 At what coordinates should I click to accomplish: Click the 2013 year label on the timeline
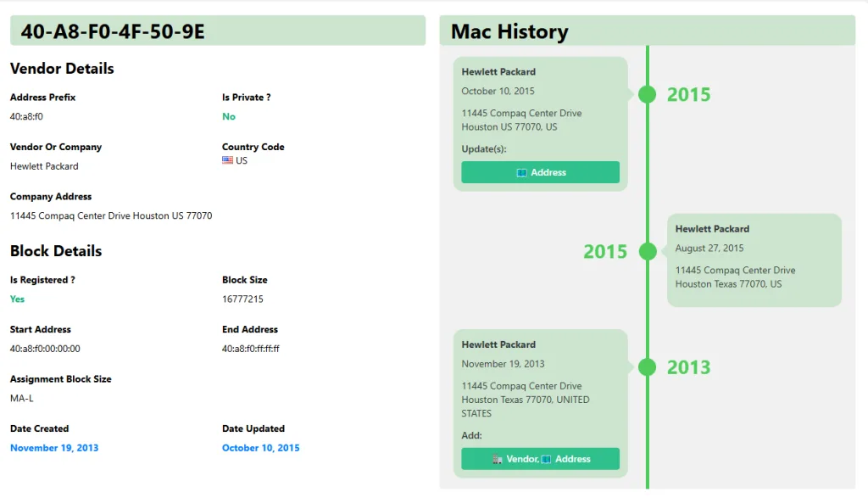pyautogui.click(x=688, y=367)
